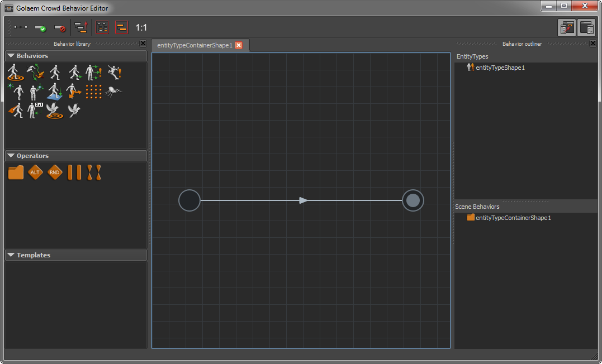Screen dimensions: 602x364
Task: Select the walking figure with green foot arrow
Action: click(75, 72)
